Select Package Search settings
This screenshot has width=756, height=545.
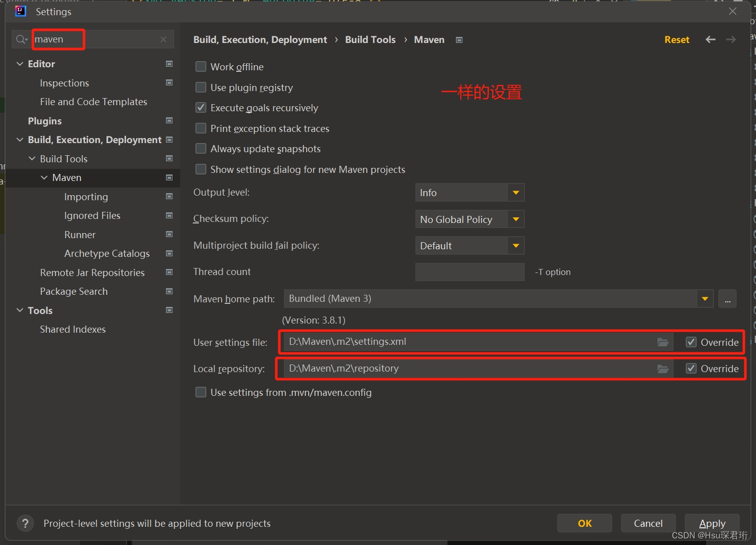tap(74, 291)
